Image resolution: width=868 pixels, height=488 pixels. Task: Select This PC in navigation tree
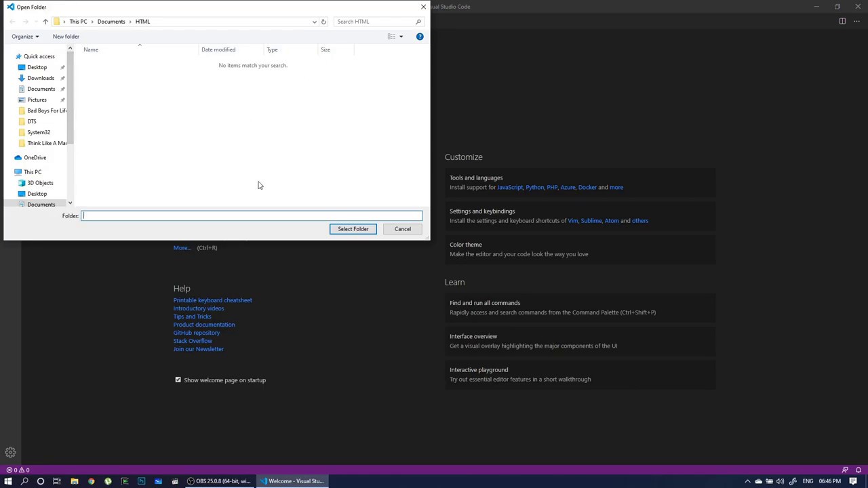coord(33,172)
